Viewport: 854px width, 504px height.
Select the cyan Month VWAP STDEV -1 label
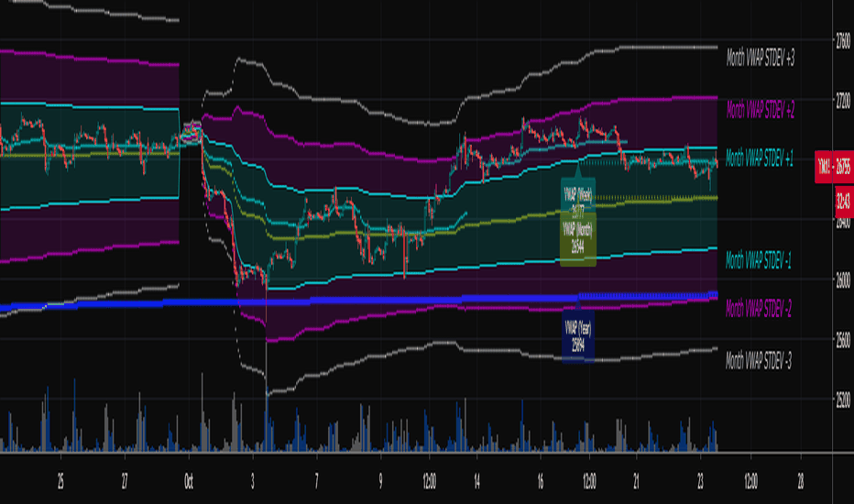coord(758,260)
